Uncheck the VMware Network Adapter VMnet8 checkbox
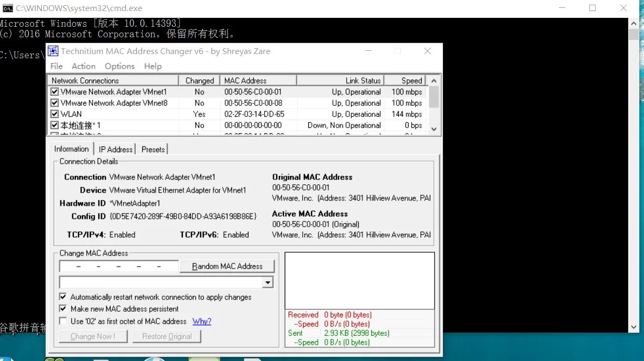Viewport: 644px width, 361px height. tap(55, 103)
